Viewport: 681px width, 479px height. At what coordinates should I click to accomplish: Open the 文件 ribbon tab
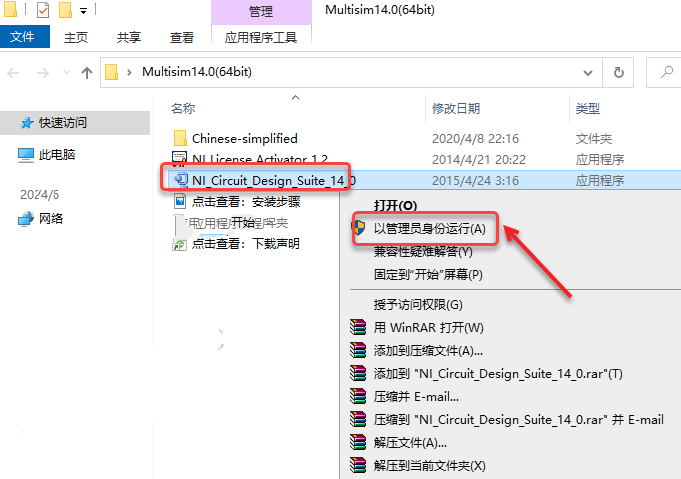pyautogui.click(x=23, y=37)
